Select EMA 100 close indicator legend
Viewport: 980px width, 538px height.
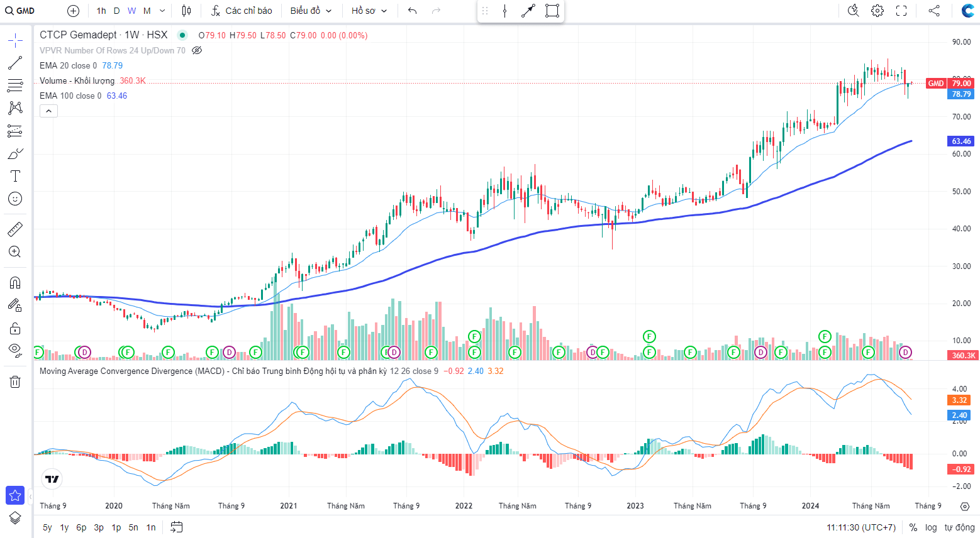pyautogui.click(x=70, y=96)
